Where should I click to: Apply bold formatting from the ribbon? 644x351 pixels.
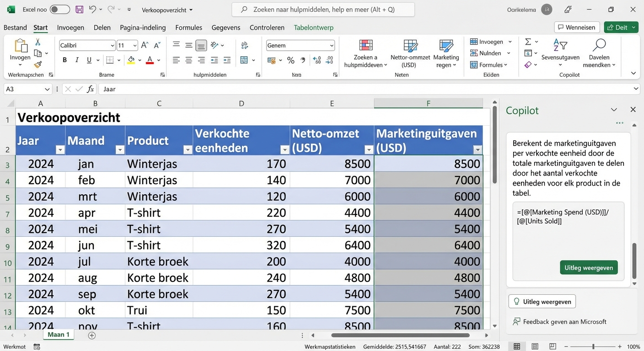tap(64, 59)
